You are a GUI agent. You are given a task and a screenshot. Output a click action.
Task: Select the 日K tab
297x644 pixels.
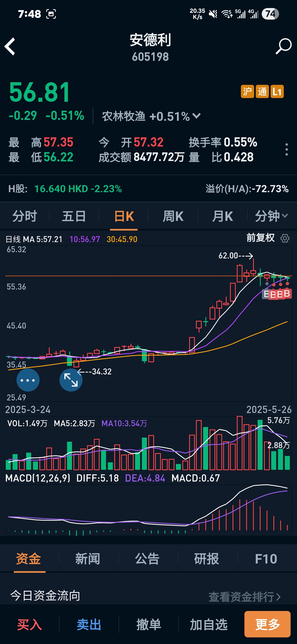click(x=124, y=216)
